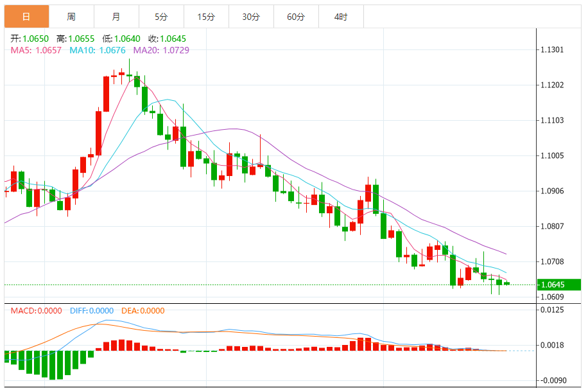
Task: Click the 1.0609 price axis label
Action: point(552,297)
